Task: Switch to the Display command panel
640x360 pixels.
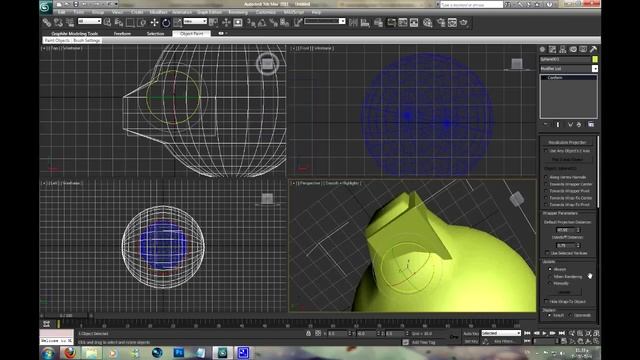Action: click(x=583, y=49)
